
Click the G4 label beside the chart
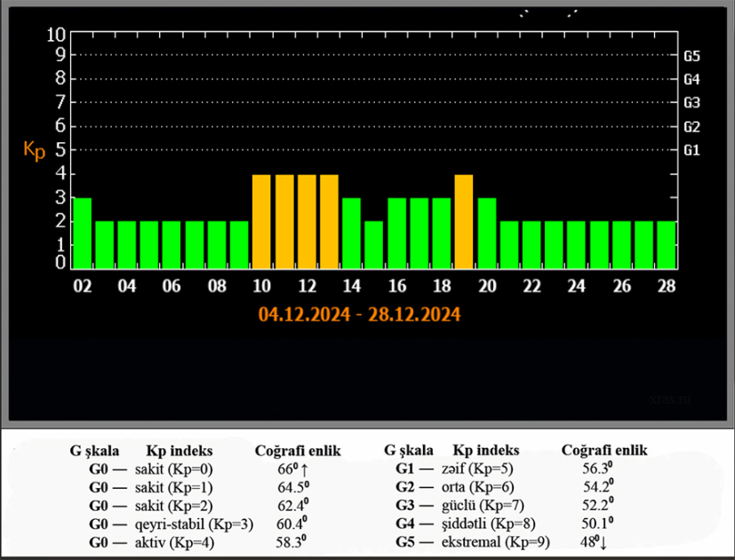pyautogui.click(x=691, y=80)
